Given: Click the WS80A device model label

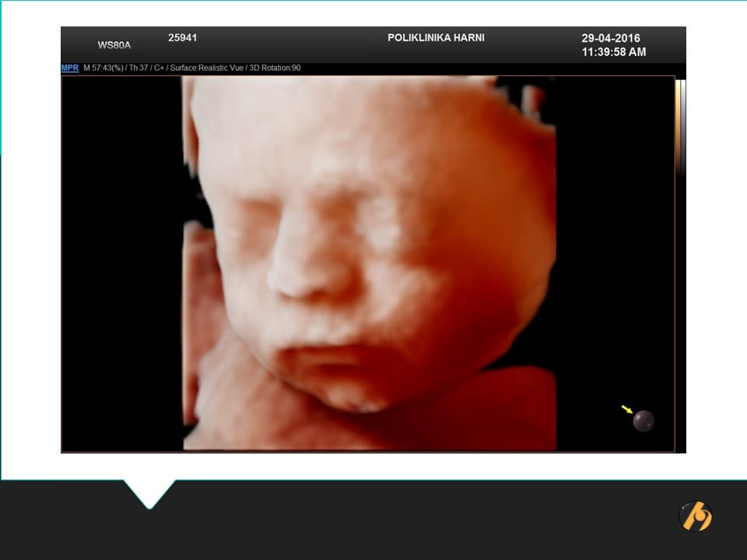Looking at the screenshot, I should [114, 45].
